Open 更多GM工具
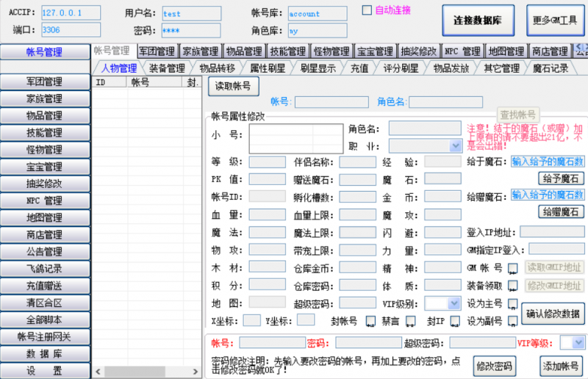588x379 pixels. pyautogui.click(x=555, y=21)
